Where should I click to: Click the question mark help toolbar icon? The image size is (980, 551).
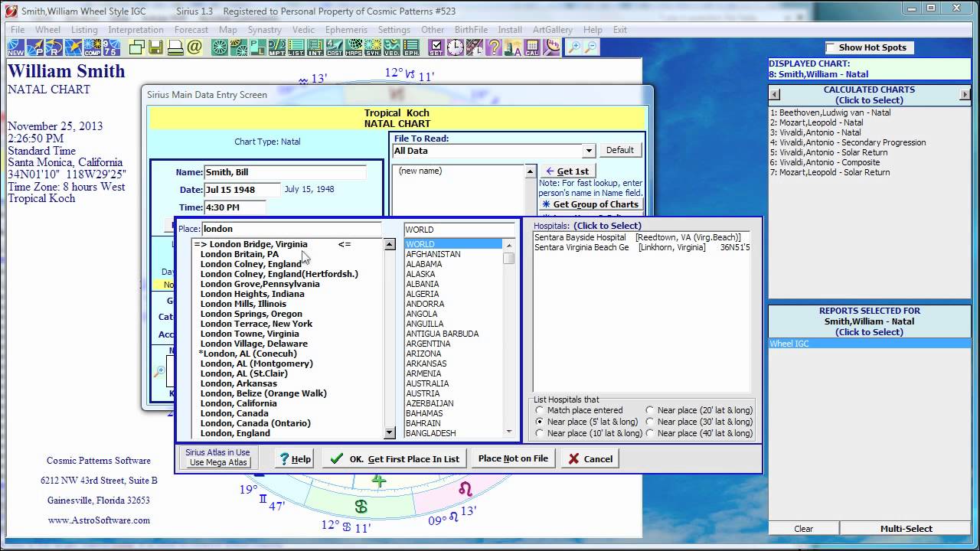pyautogui.click(x=493, y=47)
